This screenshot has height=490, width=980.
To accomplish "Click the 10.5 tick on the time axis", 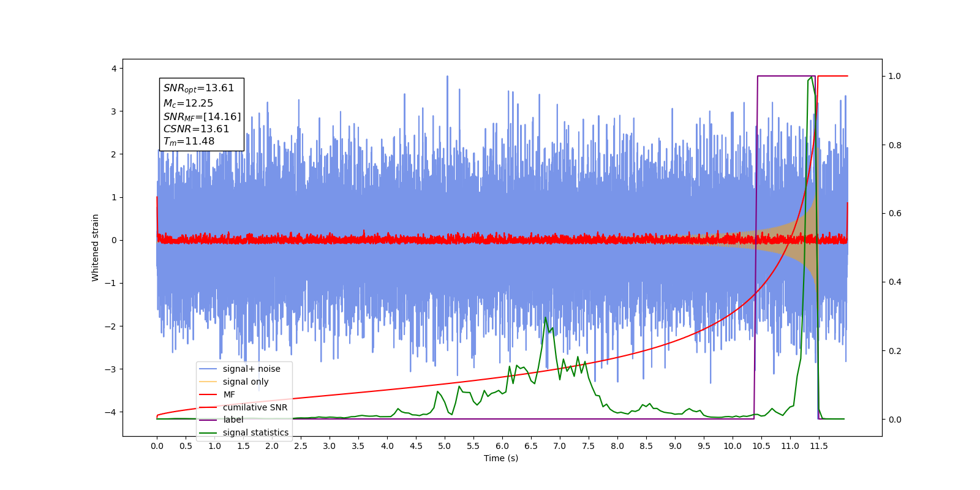I will (761, 446).
